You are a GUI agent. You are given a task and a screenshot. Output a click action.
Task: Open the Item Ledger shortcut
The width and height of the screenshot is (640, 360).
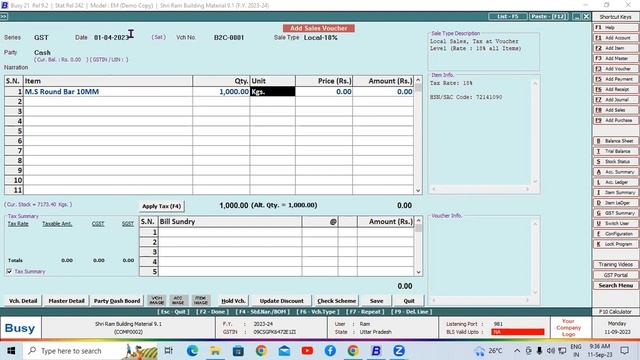(x=616, y=202)
